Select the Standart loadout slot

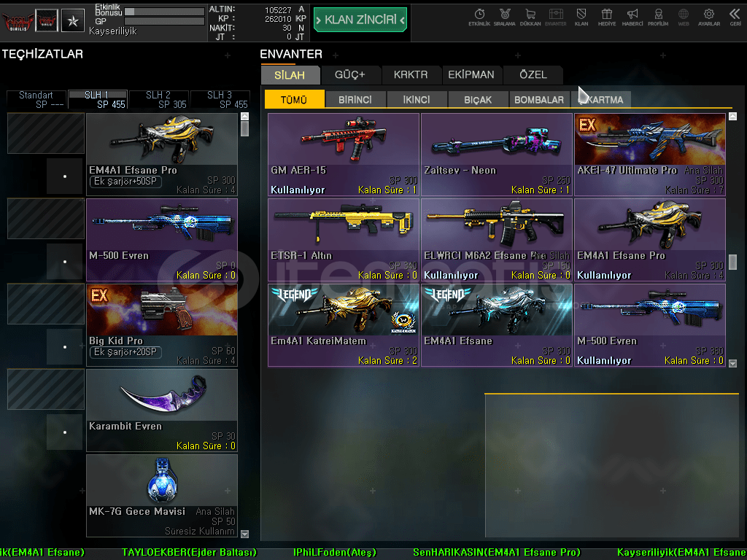click(36, 100)
